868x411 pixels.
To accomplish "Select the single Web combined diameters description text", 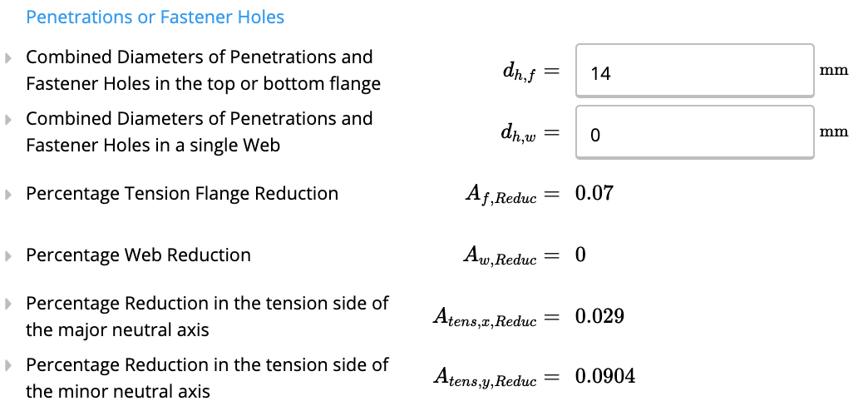I will click(x=200, y=131).
